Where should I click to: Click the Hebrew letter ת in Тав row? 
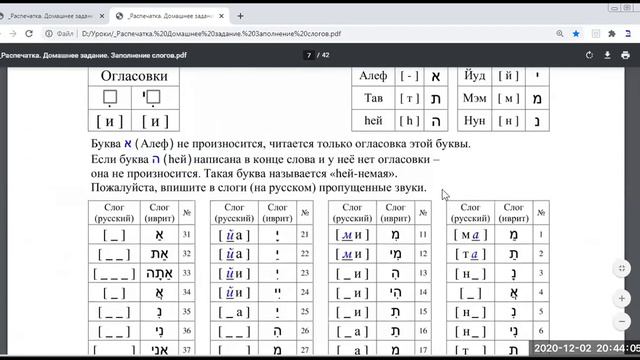436,98
